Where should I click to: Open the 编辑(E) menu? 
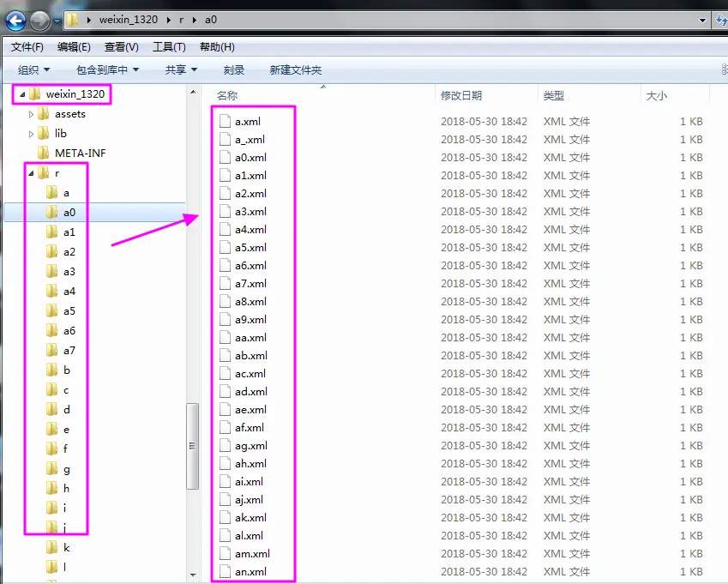74,47
